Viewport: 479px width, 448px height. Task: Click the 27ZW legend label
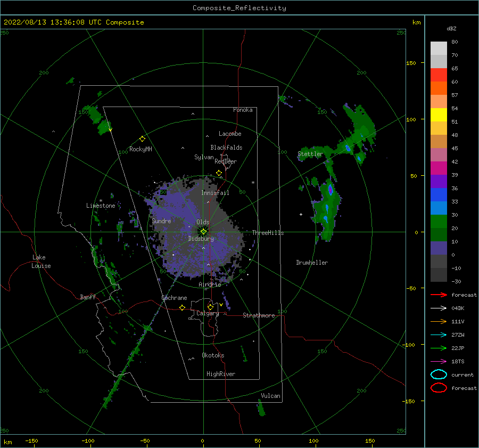coord(458,335)
